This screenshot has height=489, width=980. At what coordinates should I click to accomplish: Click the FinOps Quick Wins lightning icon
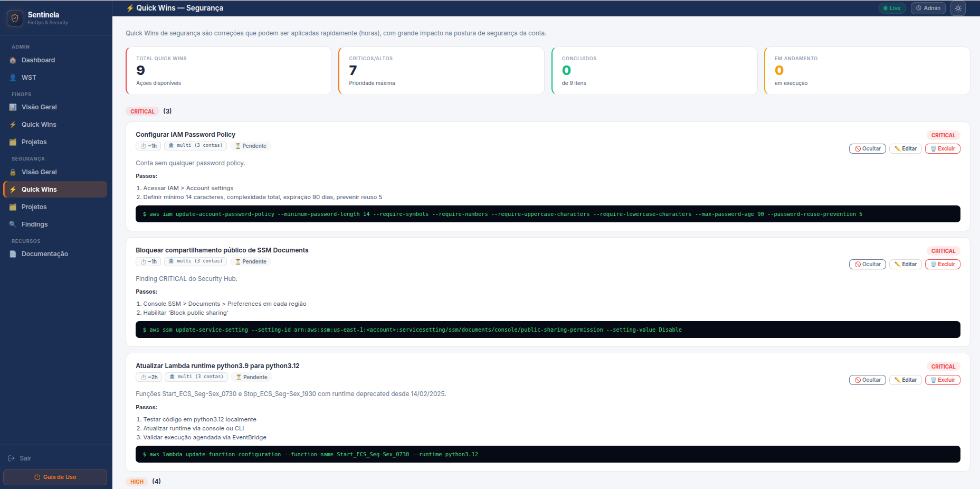(x=13, y=125)
